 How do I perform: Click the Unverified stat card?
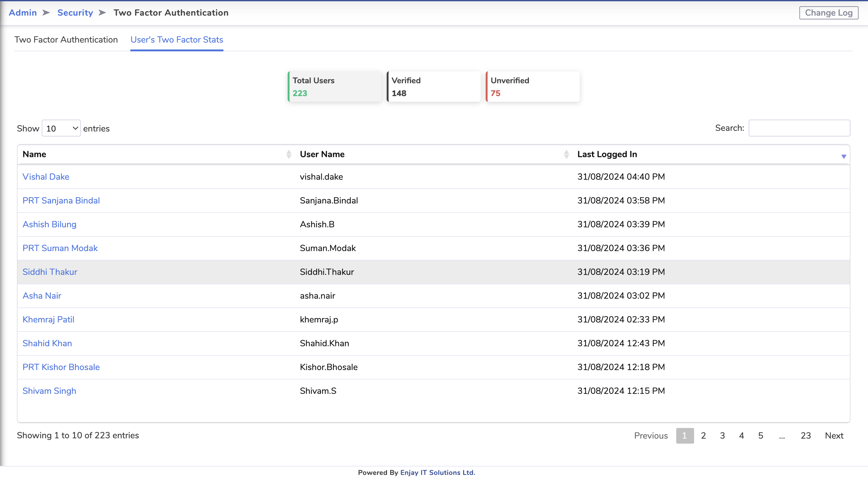(x=533, y=86)
